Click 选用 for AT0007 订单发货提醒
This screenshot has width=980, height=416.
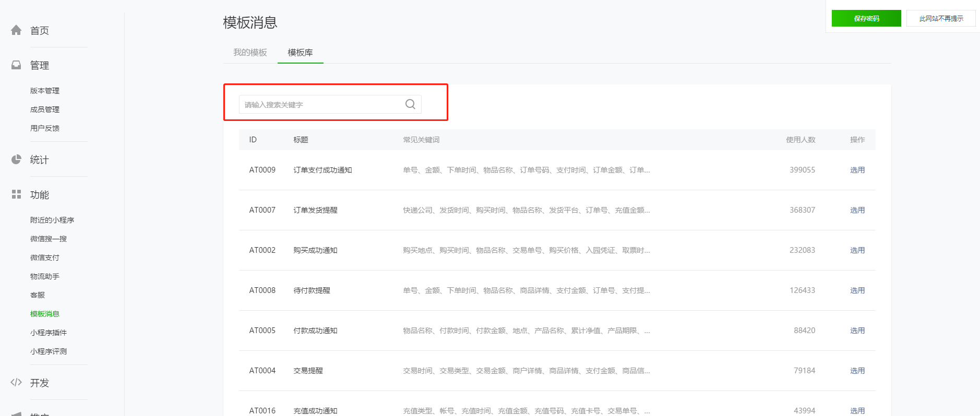(857, 210)
